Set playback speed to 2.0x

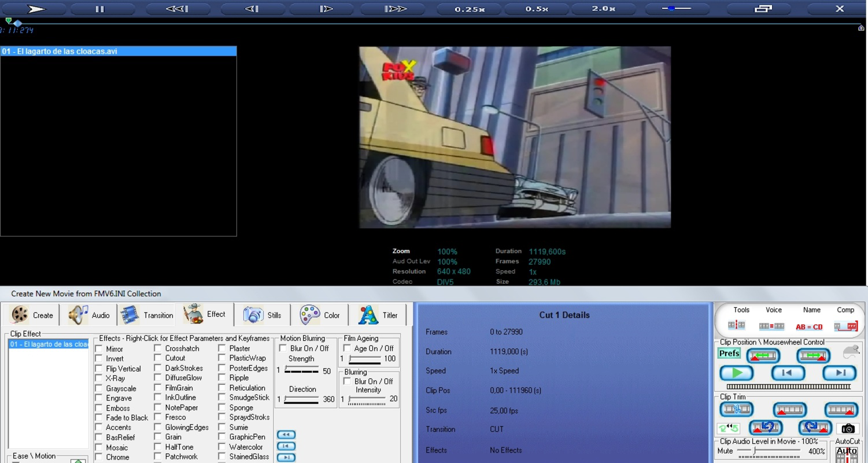click(x=603, y=9)
